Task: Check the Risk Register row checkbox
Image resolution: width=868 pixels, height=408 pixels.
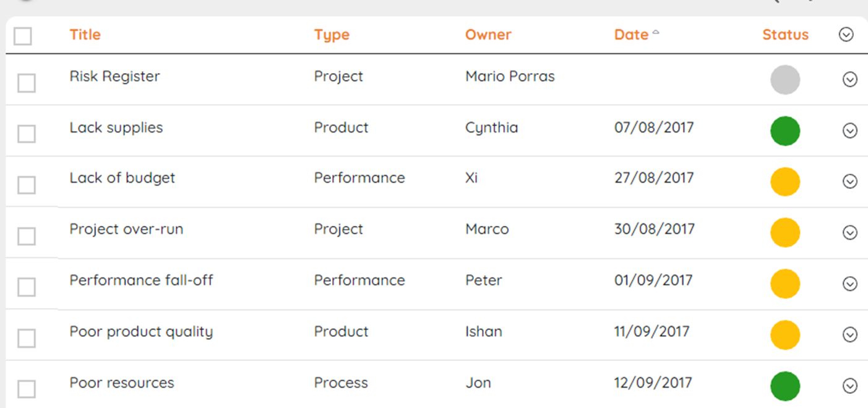Action: point(27,83)
